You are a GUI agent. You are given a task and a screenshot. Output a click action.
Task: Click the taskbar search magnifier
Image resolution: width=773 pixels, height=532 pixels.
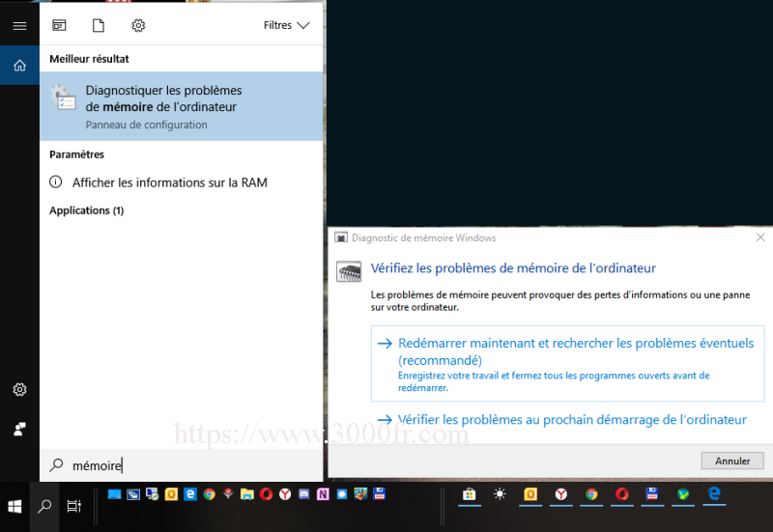[44, 506]
